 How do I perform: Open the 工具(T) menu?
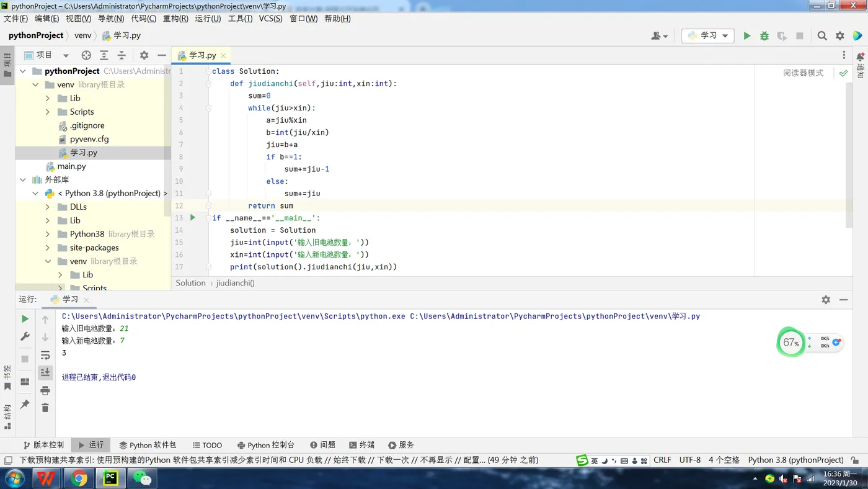[x=240, y=19]
